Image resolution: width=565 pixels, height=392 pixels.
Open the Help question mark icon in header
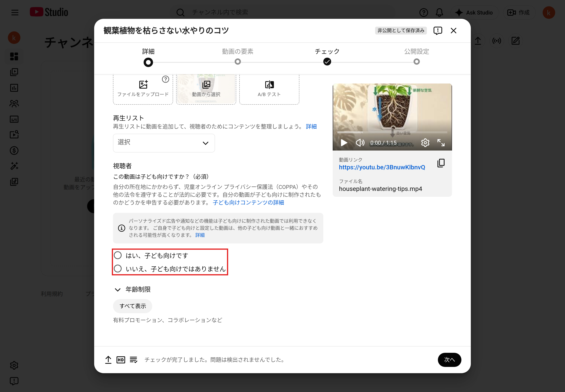[423, 12]
